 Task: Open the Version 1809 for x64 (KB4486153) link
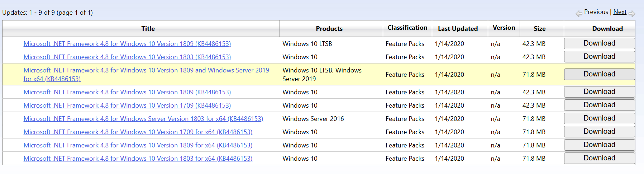(x=138, y=145)
